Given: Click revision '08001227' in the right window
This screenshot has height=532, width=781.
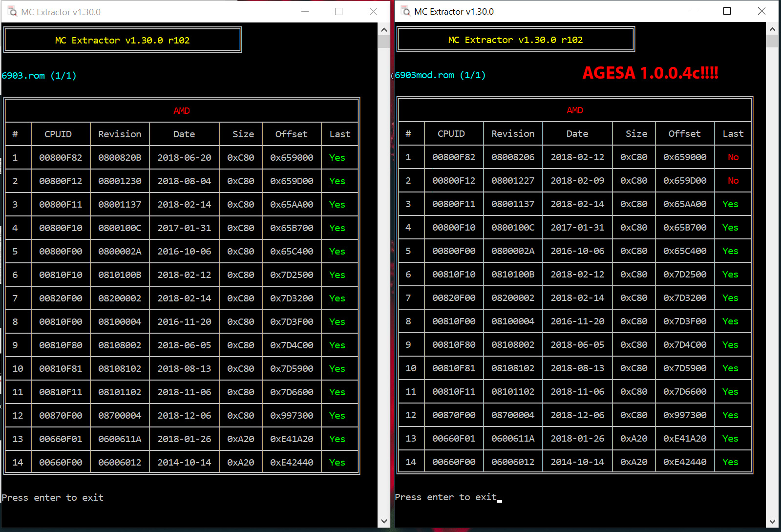Looking at the screenshot, I should tap(513, 181).
